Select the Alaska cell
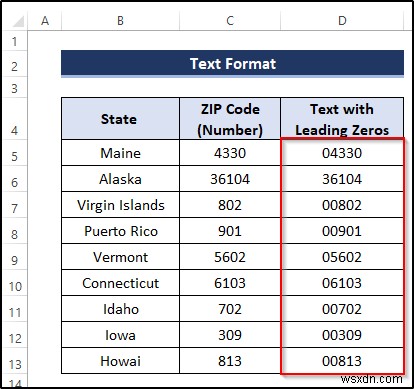The image size is (414, 389). click(x=120, y=179)
